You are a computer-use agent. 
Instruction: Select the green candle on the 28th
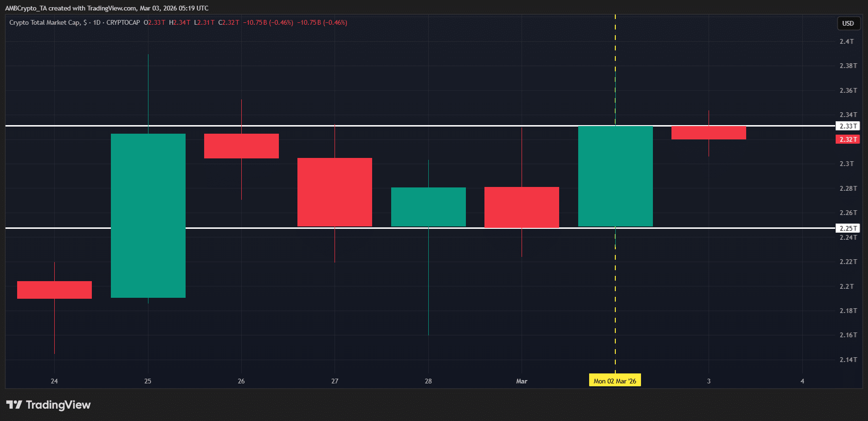[x=428, y=207]
